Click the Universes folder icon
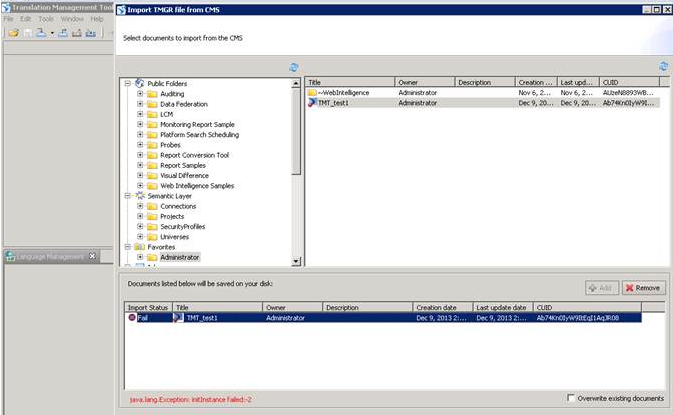 point(152,237)
